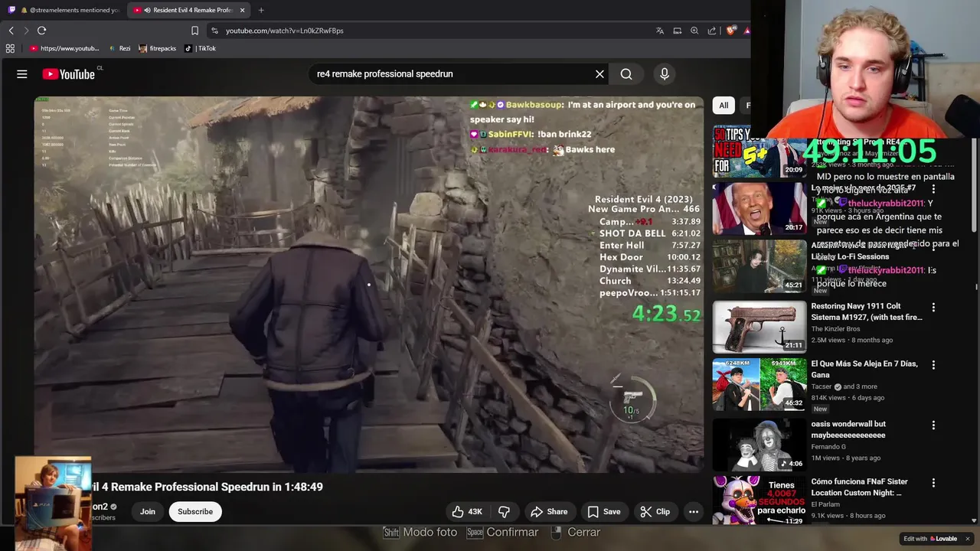Start voice search with the microphone
This screenshot has height=551, width=980.
665,74
